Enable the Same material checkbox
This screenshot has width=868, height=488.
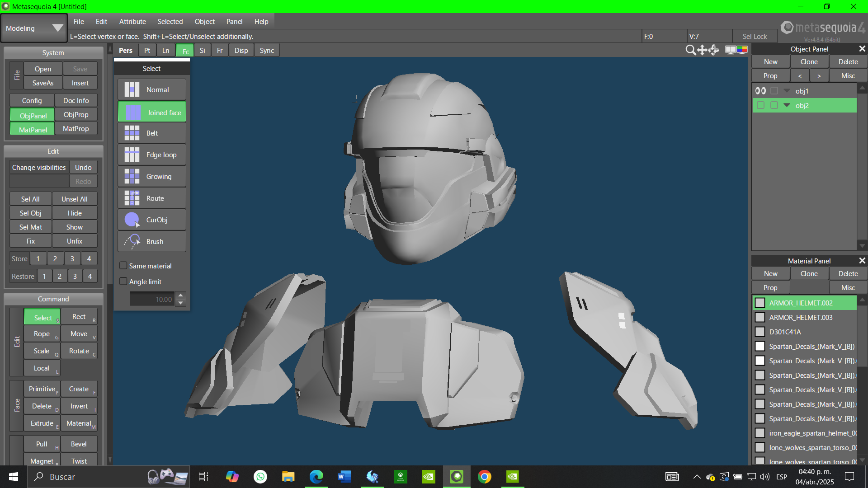(123, 266)
